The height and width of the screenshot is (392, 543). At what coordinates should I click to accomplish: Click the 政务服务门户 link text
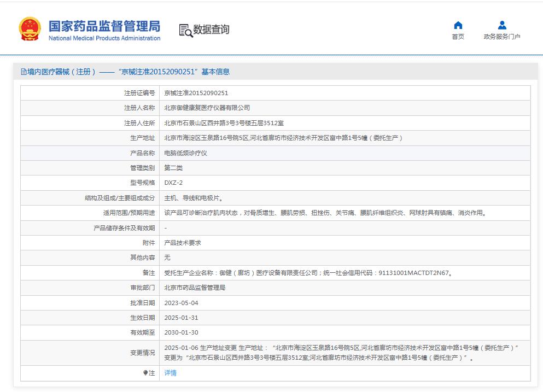[x=501, y=36]
